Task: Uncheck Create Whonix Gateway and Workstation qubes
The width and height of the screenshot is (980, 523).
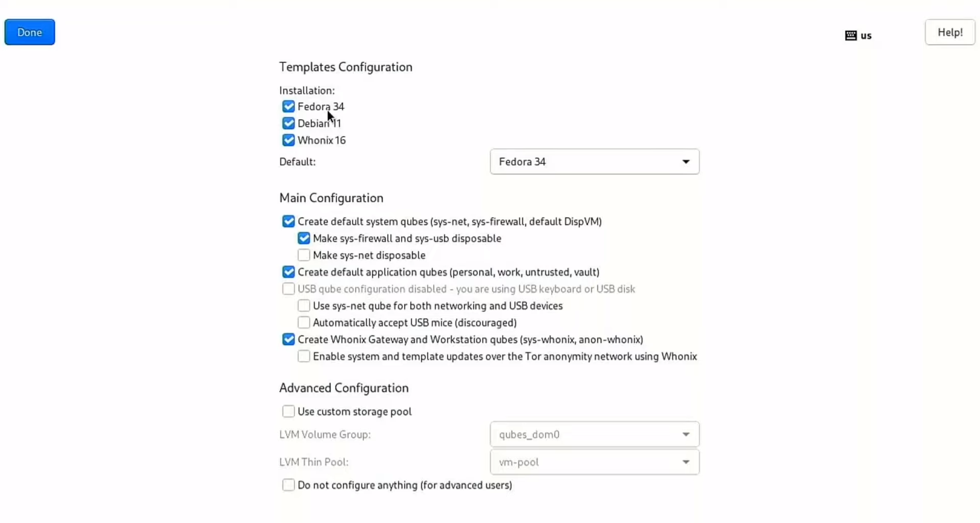Action: pyautogui.click(x=288, y=339)
